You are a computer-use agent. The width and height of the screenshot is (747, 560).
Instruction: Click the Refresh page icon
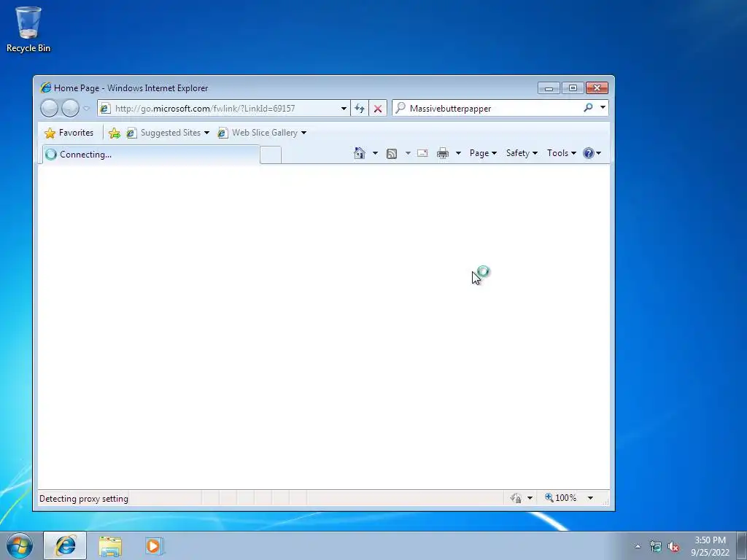(x=360, y=109)
